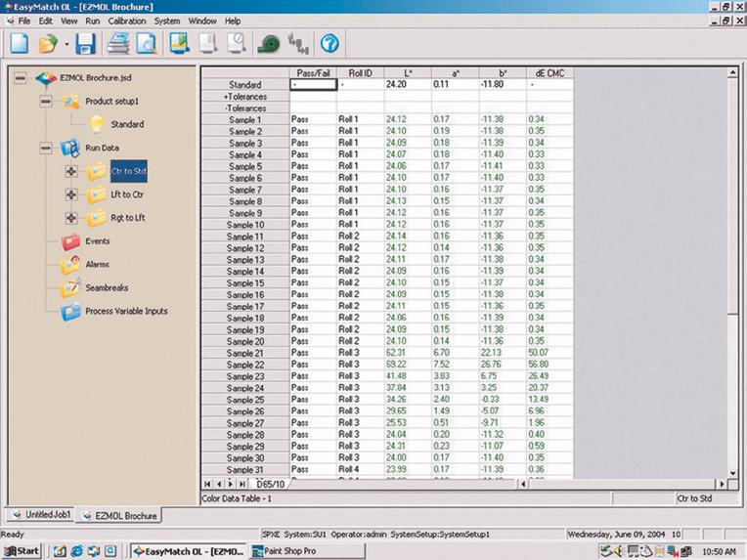Click the grayed page with clock icon
The image size is (747, 560).
tap(237, 43)
